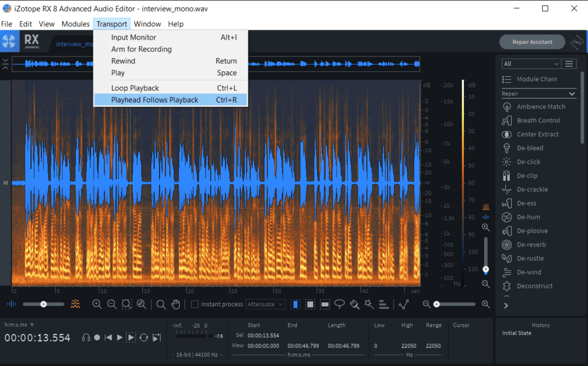Activate the grab hand tool
This screenshot has width=588, height=366.
click(176, 305)
